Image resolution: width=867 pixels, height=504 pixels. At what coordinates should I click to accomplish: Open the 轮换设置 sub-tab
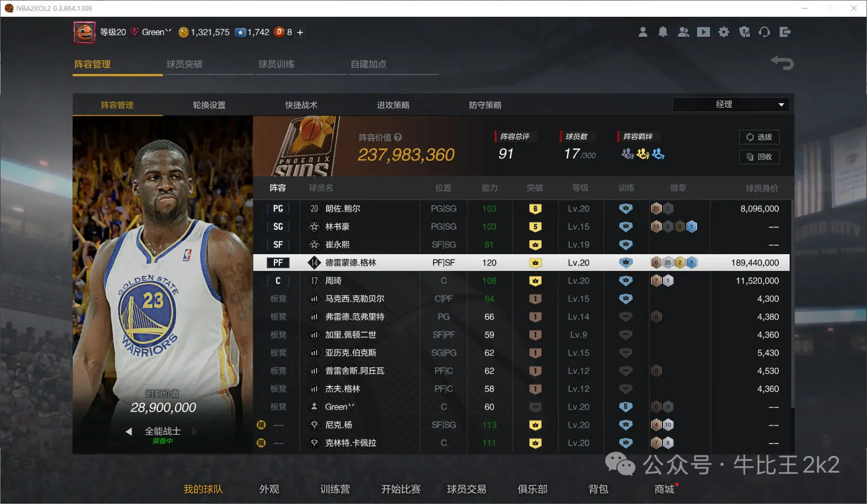209,105
